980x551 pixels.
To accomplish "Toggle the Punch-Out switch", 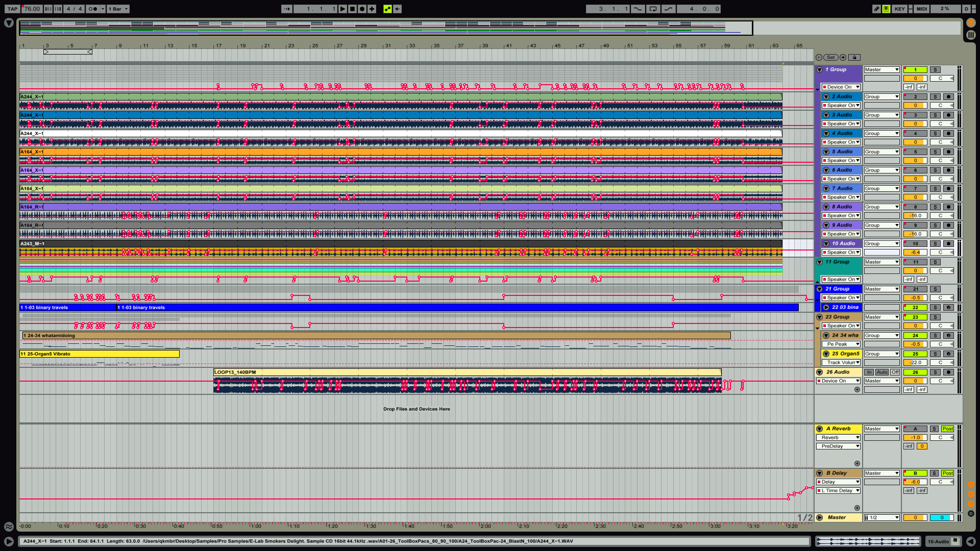I will click(x=668, y=9).
